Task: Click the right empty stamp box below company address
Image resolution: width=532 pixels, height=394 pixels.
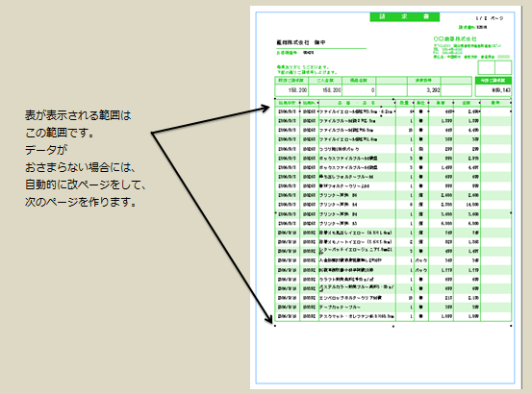Action: click(503, 67)
